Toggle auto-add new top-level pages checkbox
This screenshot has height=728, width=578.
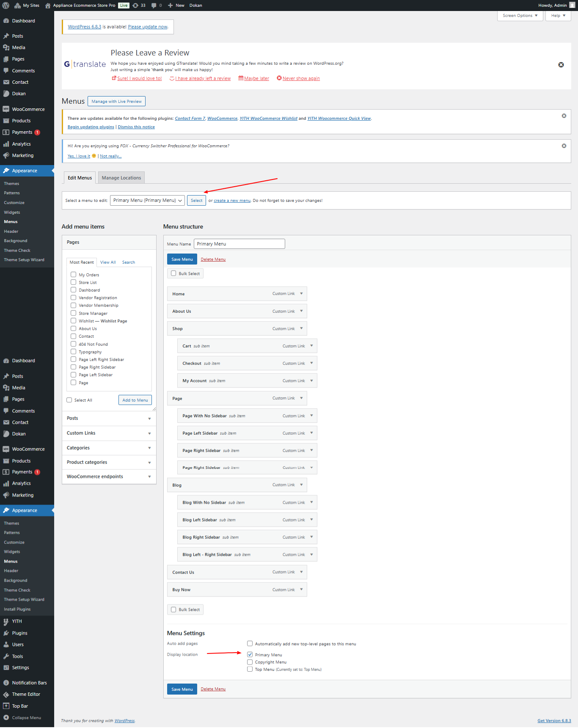[250, 644]
